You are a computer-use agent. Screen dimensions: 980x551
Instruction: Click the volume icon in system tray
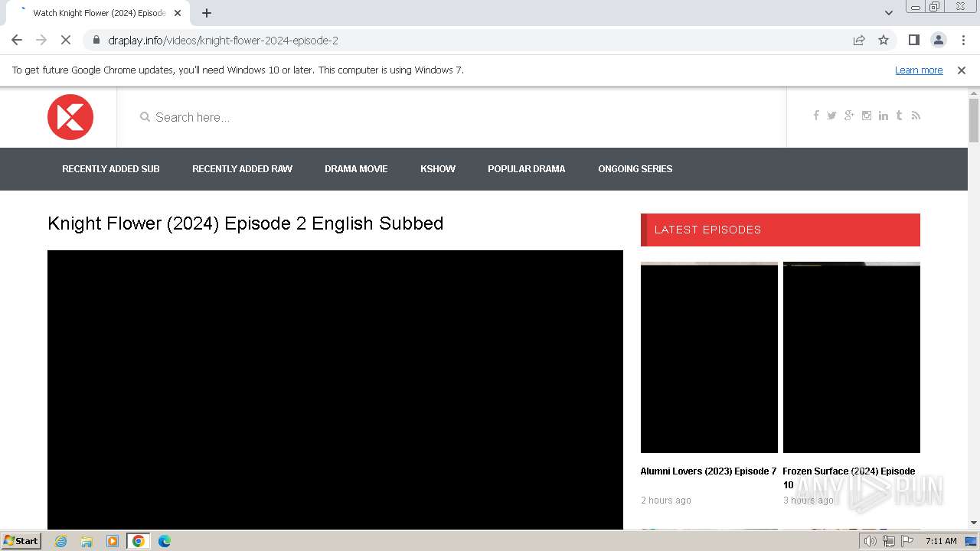(x=871, y=541)
